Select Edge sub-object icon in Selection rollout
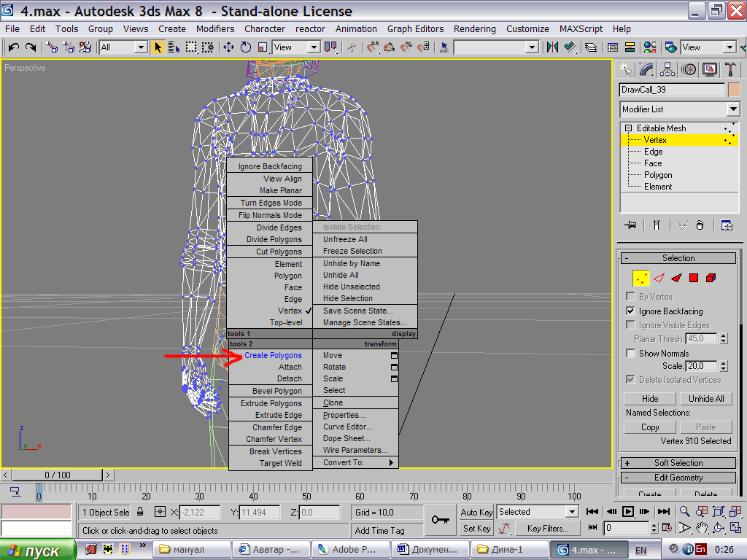The width and height of the screenshot is (747, 560). (x=659, y=278)
